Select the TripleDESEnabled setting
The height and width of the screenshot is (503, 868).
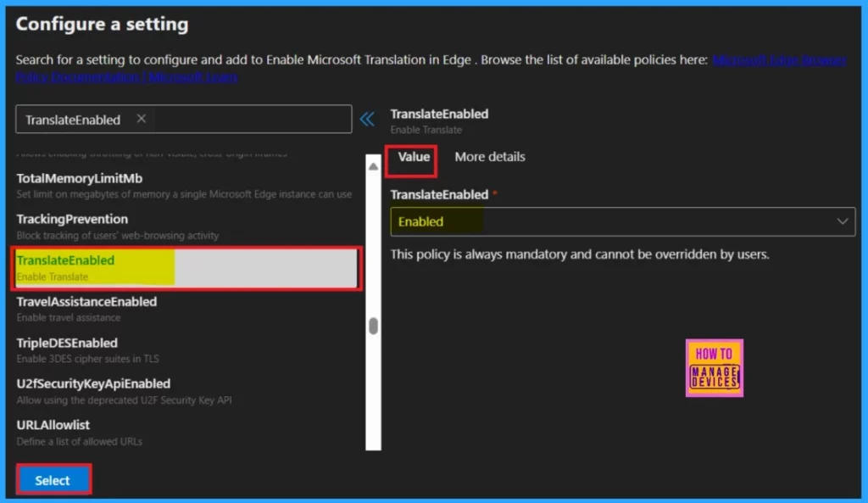tap(184, 350)
